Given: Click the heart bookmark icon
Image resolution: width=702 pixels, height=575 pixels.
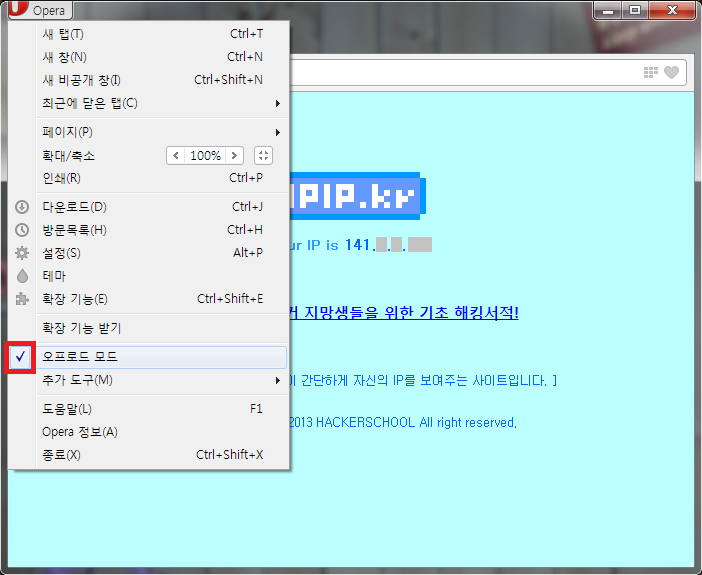Looking at the screenshot, I should coord(671,72).
